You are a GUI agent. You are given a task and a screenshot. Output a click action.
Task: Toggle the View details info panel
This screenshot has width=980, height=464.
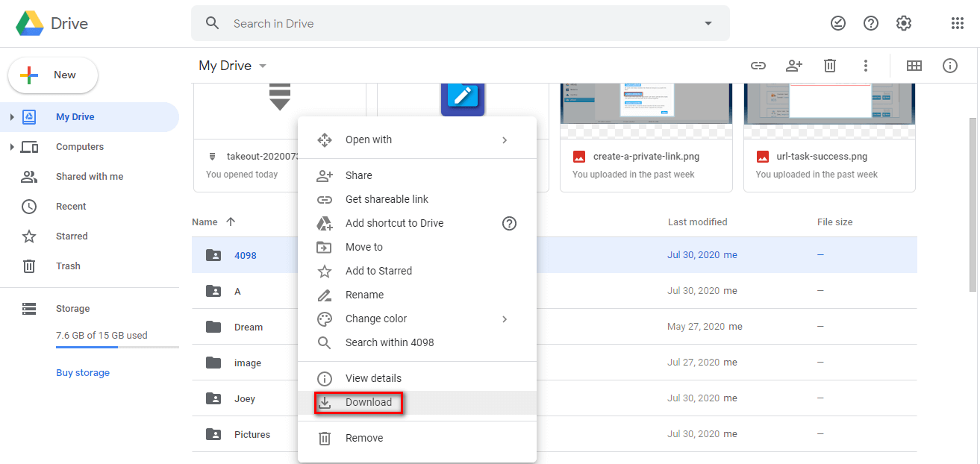click(x=950, y=66)
